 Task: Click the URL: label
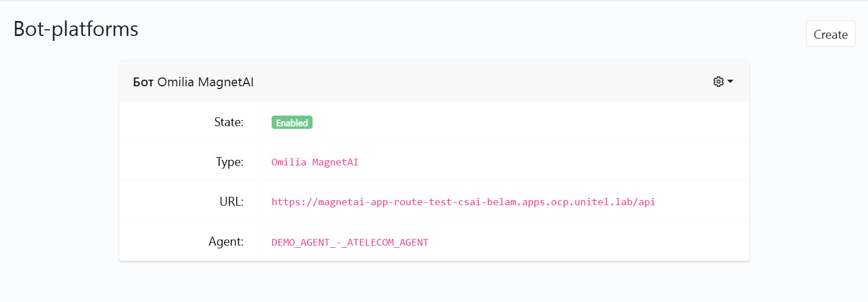[x=231, y=201]
